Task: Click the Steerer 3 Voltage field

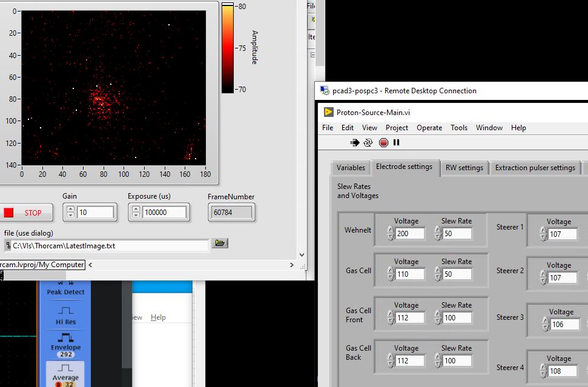Action: 563,324
